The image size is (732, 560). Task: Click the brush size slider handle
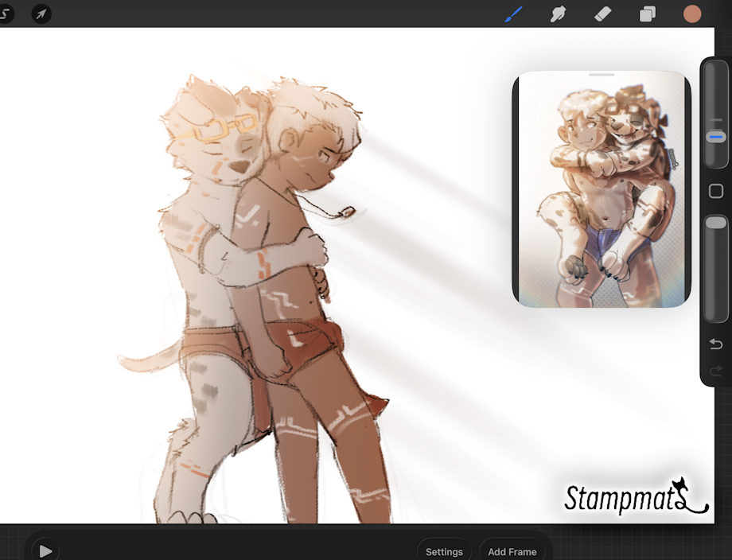point(716,137)
